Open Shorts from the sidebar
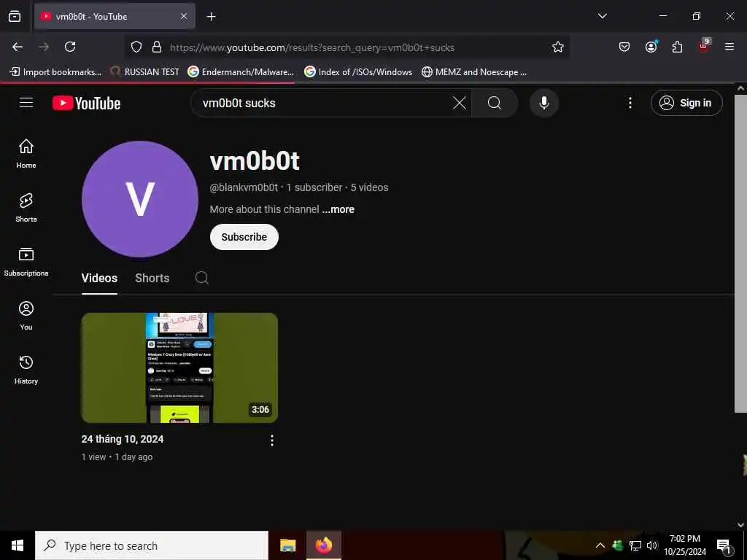 tap(26, 208)
